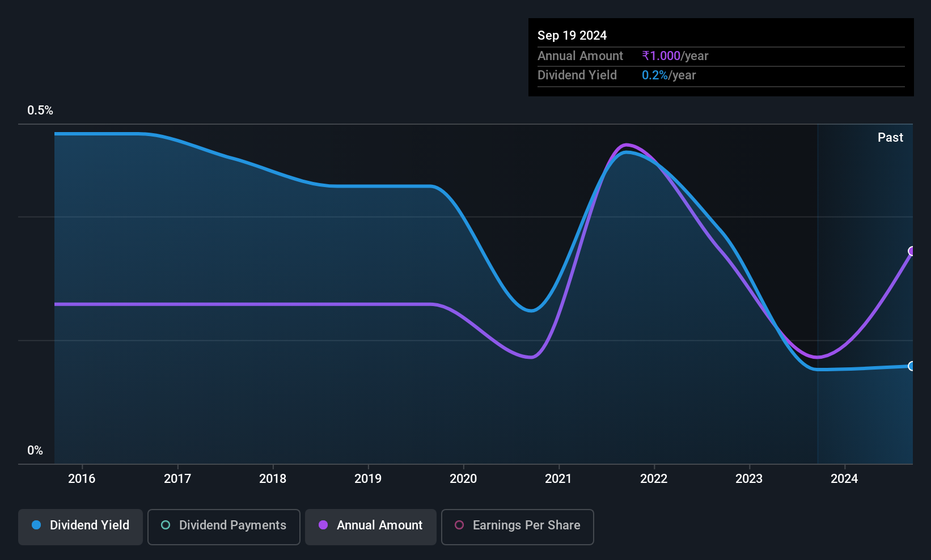Enable the Dividend Payments series
931x560 pixels.
click(223, 527)
